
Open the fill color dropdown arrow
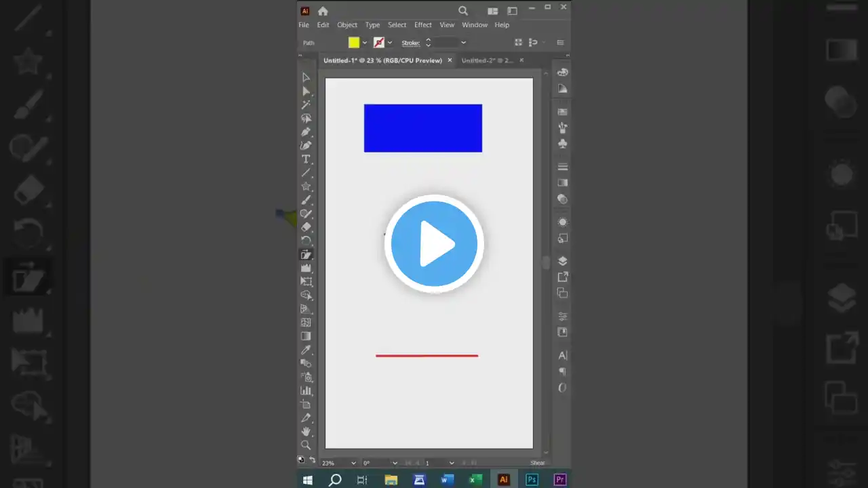pyautogui.click(x=365, y=43)
